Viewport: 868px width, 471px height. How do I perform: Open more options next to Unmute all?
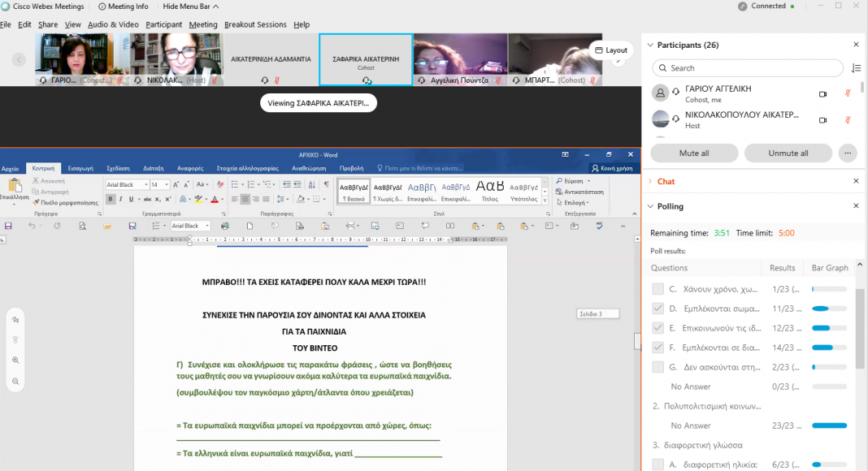click(848, 153)
